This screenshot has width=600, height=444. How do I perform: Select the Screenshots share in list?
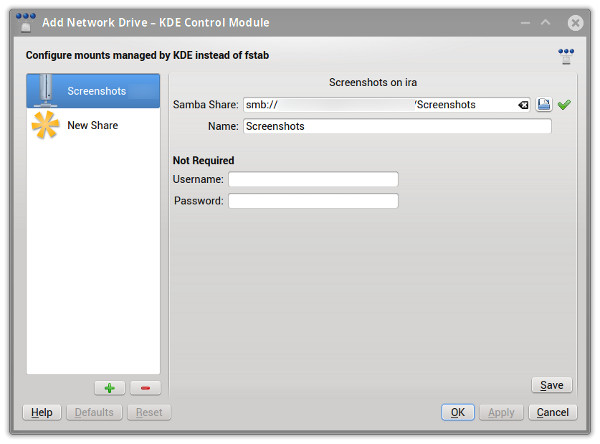coord(93,91)
